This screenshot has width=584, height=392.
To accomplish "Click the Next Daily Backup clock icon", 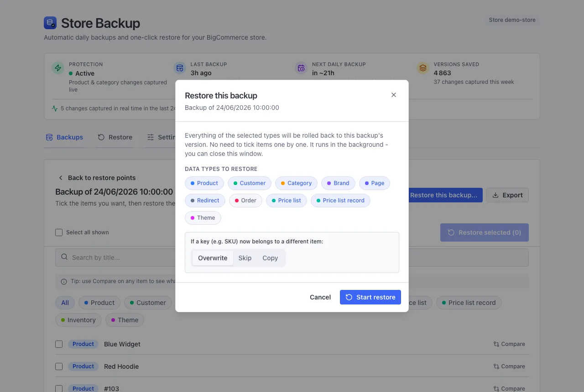I will (x=301, y=68).
